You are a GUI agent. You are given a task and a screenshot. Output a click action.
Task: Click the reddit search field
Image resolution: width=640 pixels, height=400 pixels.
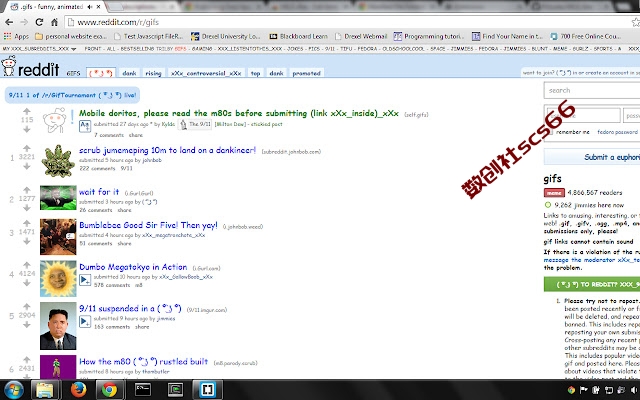coord(592,90)
